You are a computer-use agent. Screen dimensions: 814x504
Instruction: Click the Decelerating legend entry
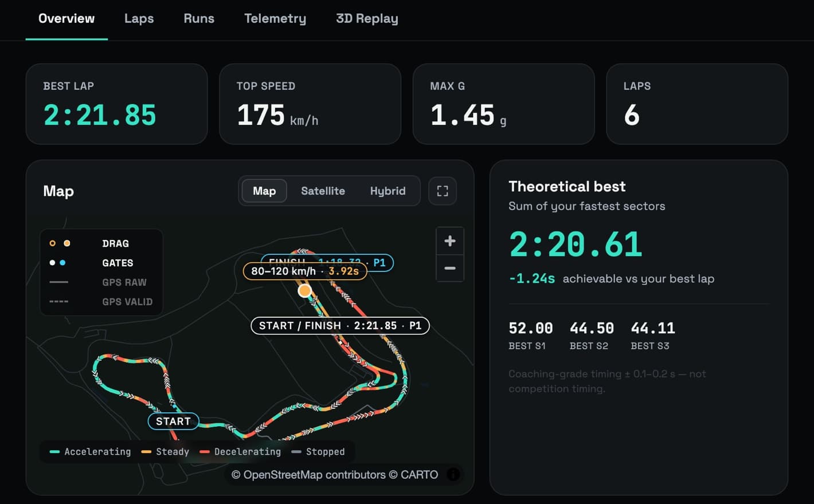pos(240,452)
